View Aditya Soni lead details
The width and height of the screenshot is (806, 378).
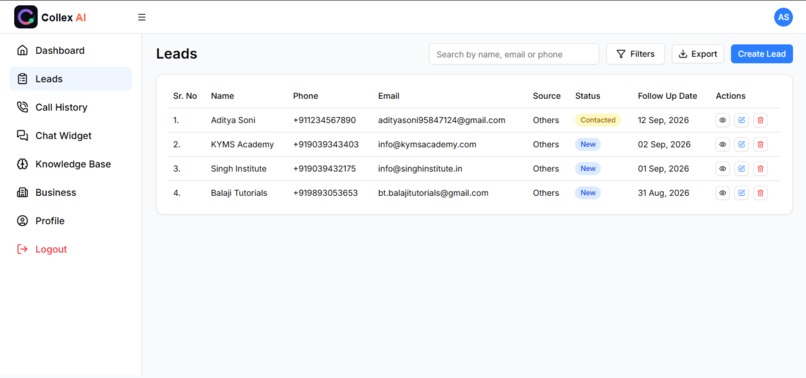(x=722, y=120)
